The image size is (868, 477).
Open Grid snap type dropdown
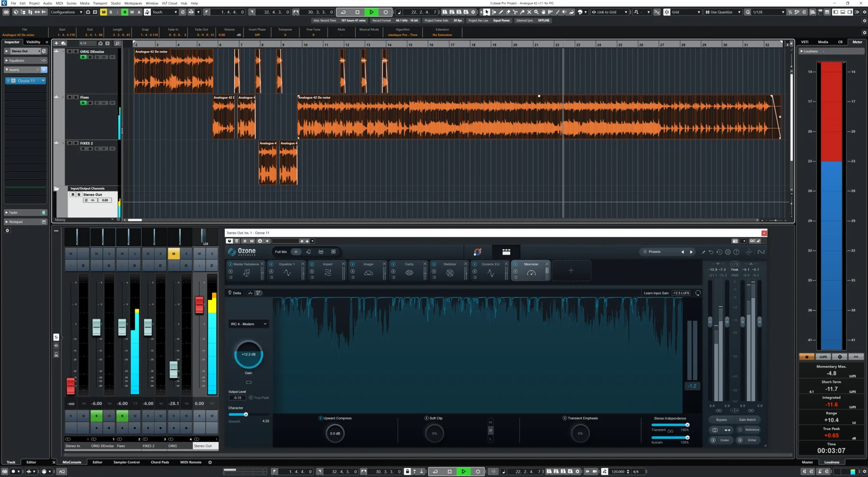685,12
